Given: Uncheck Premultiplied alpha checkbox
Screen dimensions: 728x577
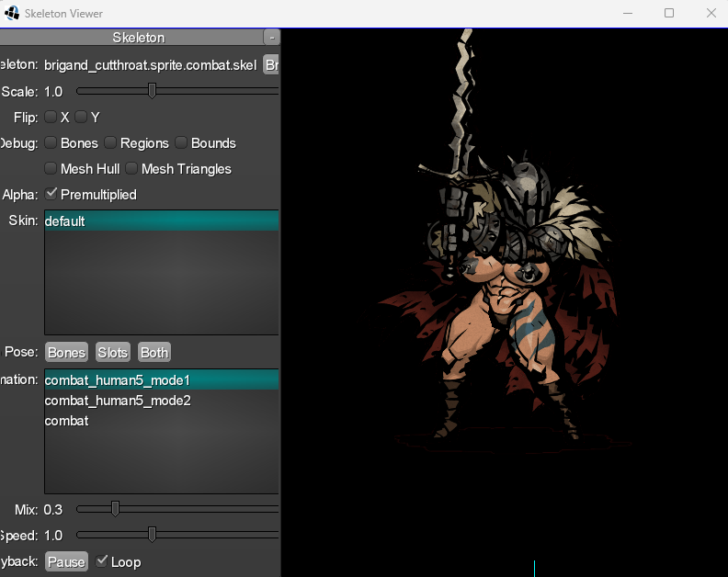Looking at the screenshot, I should click(51, 194).
